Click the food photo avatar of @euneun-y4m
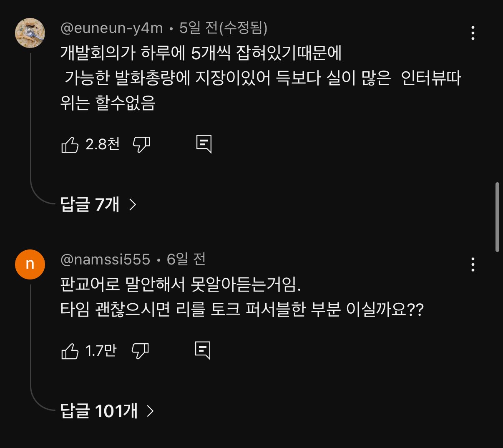503x448 pixels. click(x=30, y=33)
